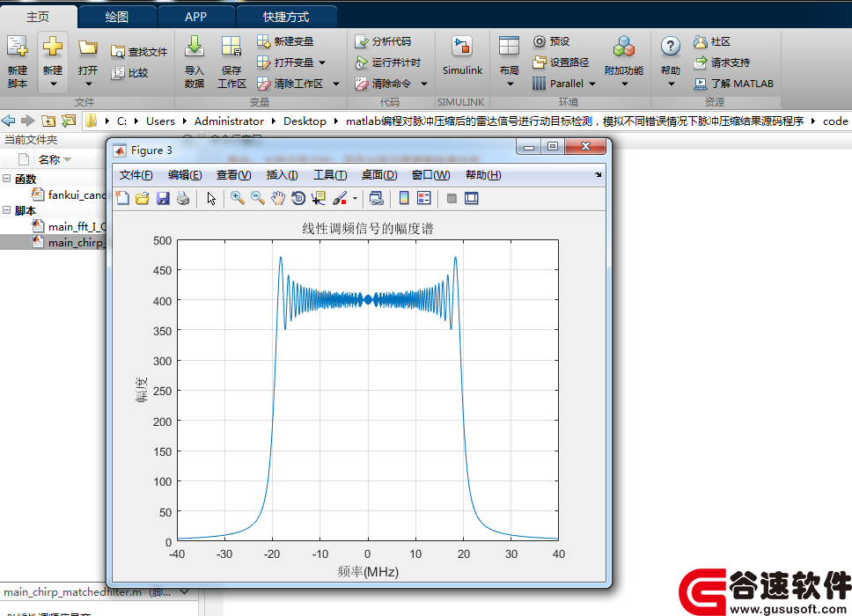Screen dimensions: 852x616
Task: Open the 新建 (New) dropdown
Action: pos(53,84)
